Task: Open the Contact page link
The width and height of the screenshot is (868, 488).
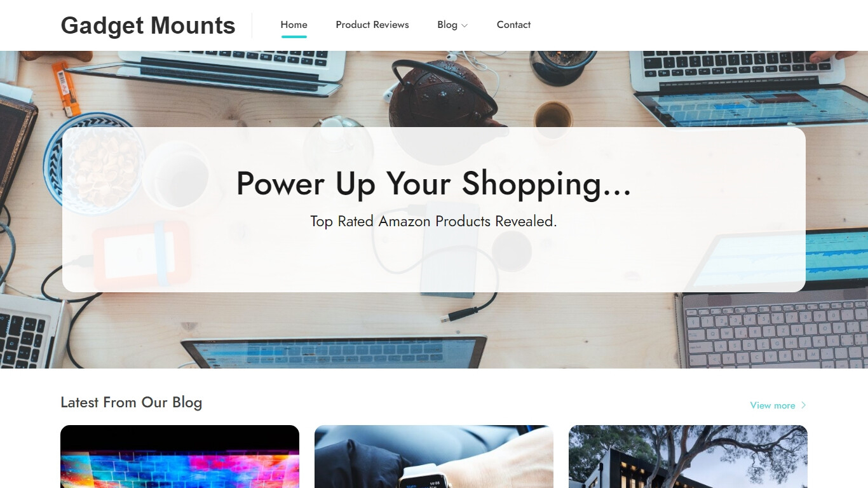Action: (x=513, y=25)
